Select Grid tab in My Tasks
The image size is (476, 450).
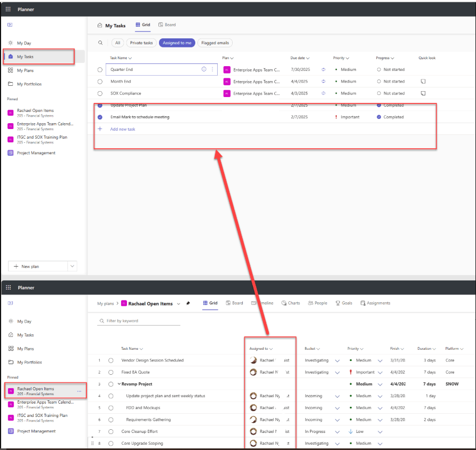pyautogui.click(x=142, y=25)
